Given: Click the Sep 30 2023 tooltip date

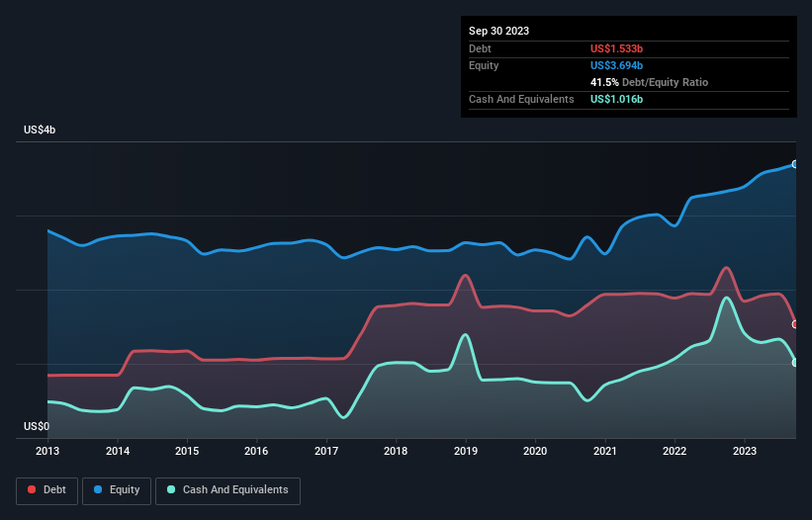Looking at the screenshot, I should (x=498, y=31).
